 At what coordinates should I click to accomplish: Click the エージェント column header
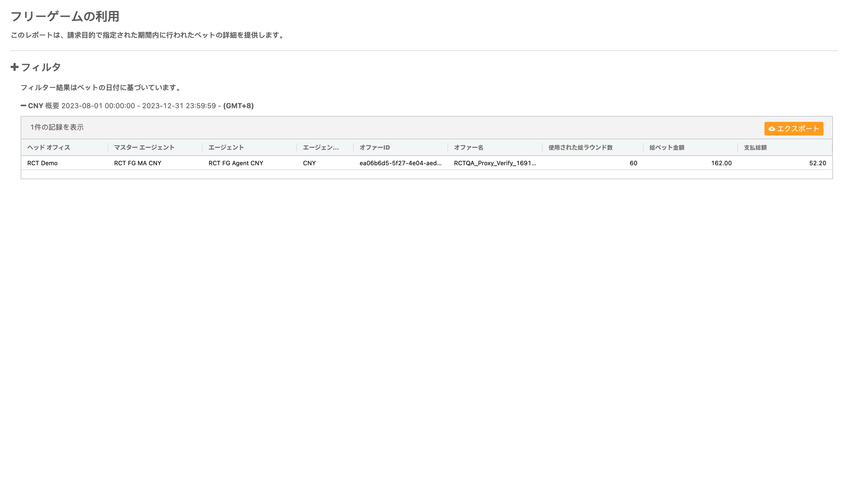tap(226, 147)
